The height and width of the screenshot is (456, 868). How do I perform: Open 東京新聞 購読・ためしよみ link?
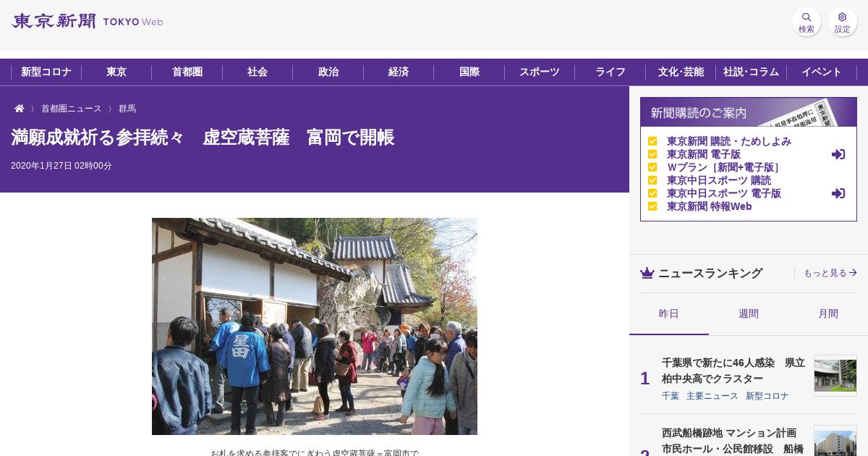click(x=729, y=141)
